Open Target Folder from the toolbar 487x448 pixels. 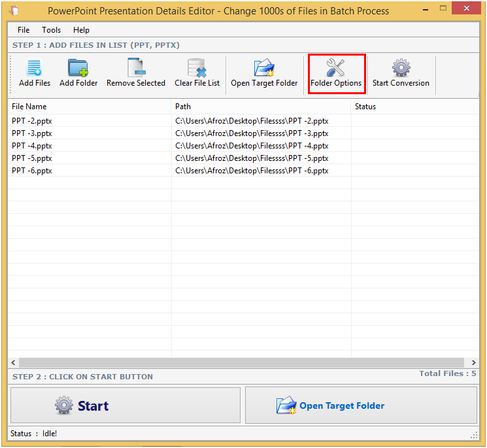point(264,74)
